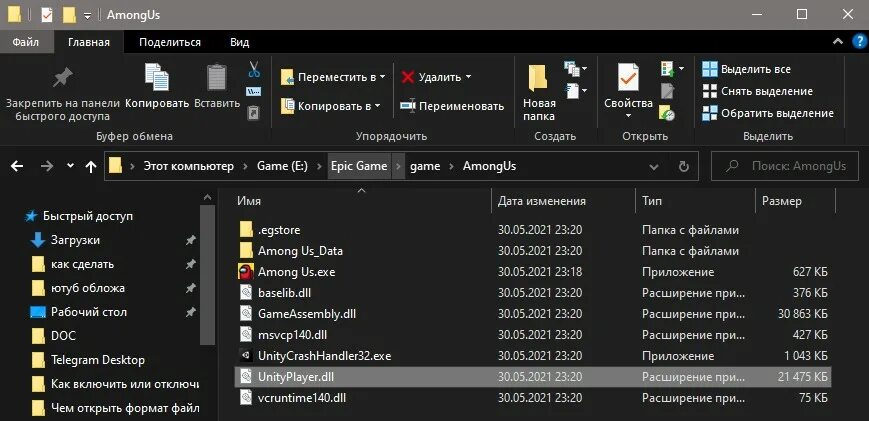Screen dimensions: 869x421
Task: Sort by the Имя column header
Action: pos(249,201)
